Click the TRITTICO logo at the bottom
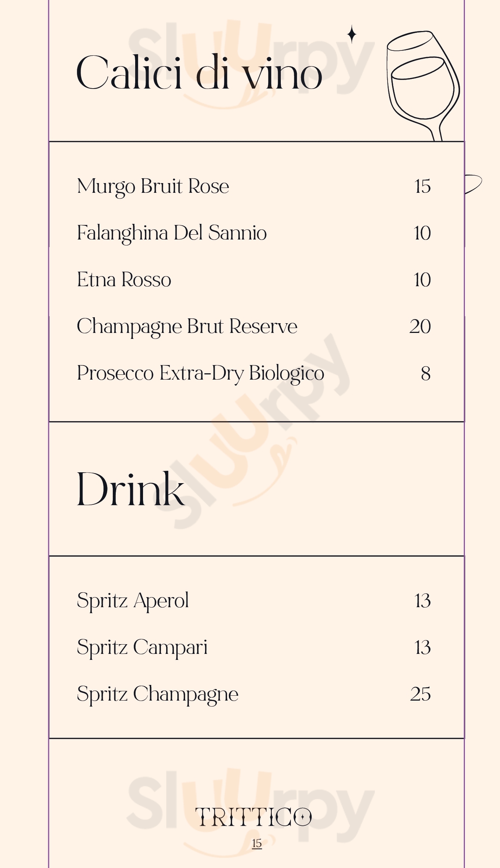Screen dimensions: 500x868 (x=253, y=816)
